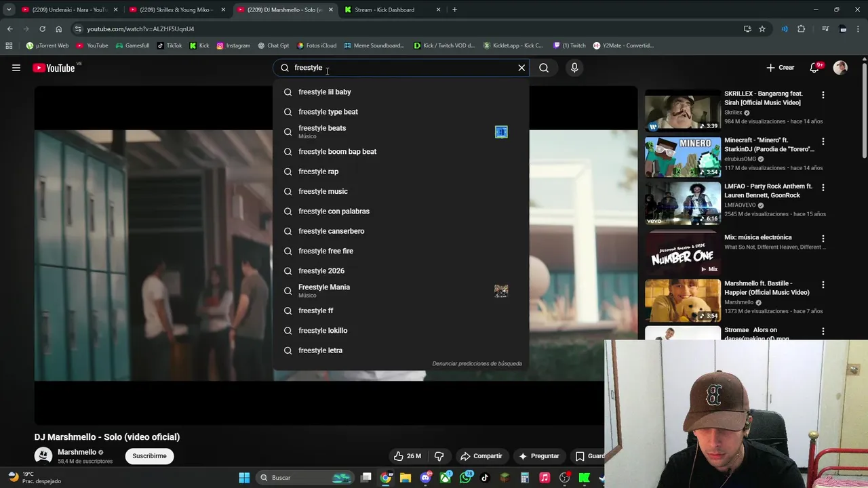Screen dimensions: 868x488
Task: Open the browser extensions puzzle icon
Action: tap(801, 29)
